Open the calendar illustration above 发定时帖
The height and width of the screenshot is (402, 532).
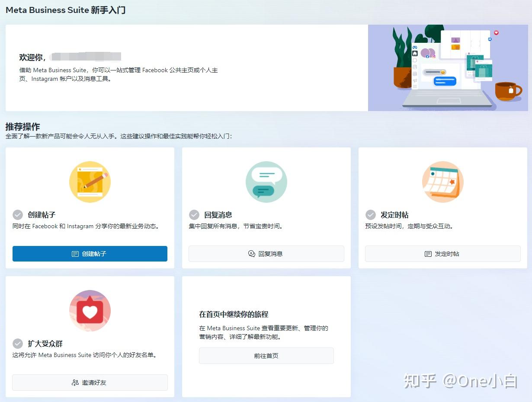442,182
